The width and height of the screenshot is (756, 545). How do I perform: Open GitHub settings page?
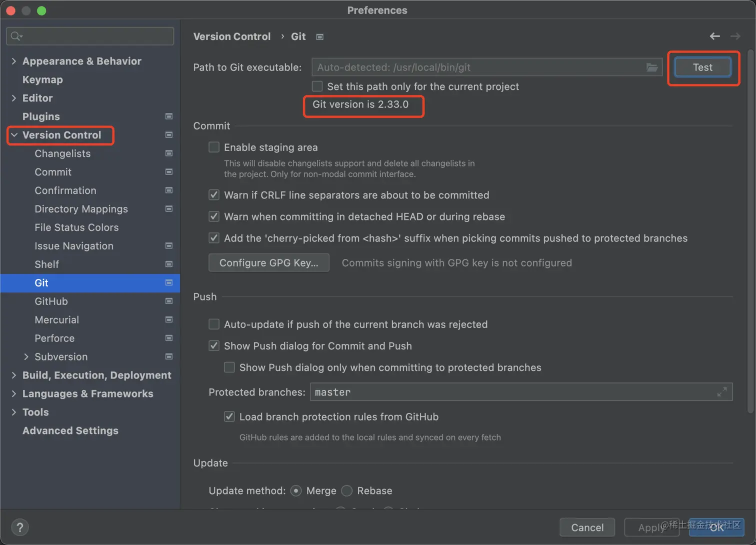51,301
